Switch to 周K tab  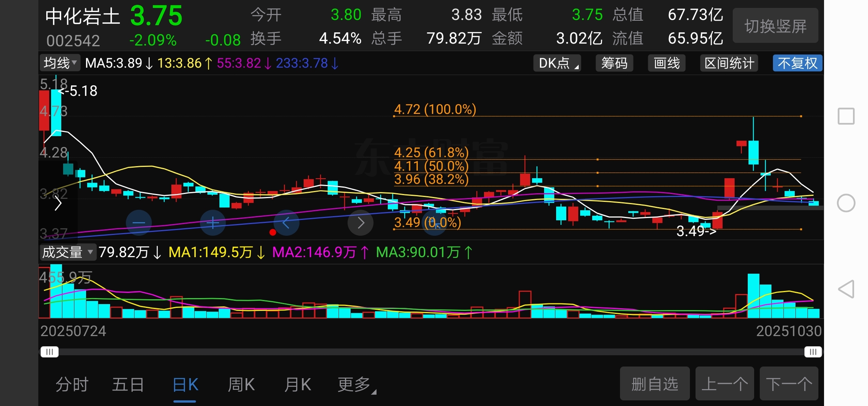241,385
